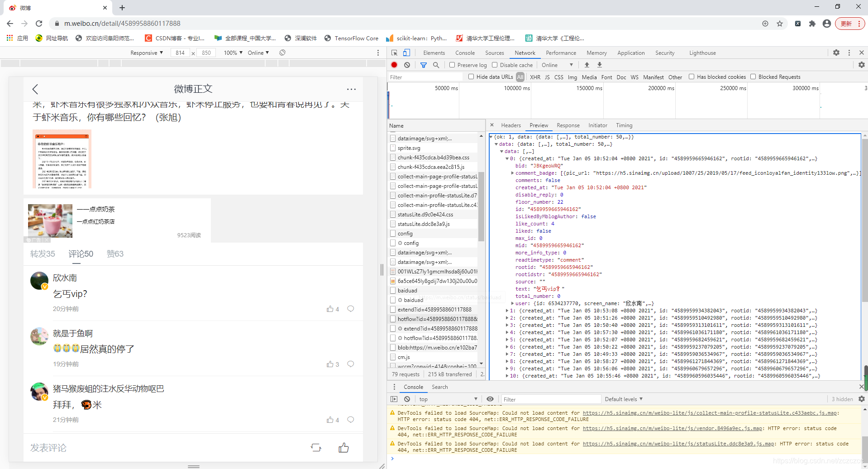
Task: Open the Chrome extensions puzzle icon
Action: point(812,24)
